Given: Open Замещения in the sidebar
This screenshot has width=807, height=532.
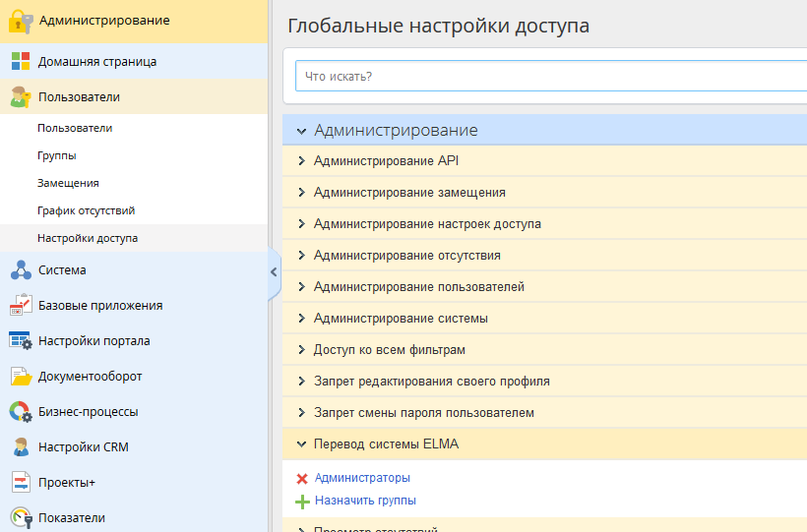Looking at the screenshot, I should pyautogui.click(x=68, y=183).
